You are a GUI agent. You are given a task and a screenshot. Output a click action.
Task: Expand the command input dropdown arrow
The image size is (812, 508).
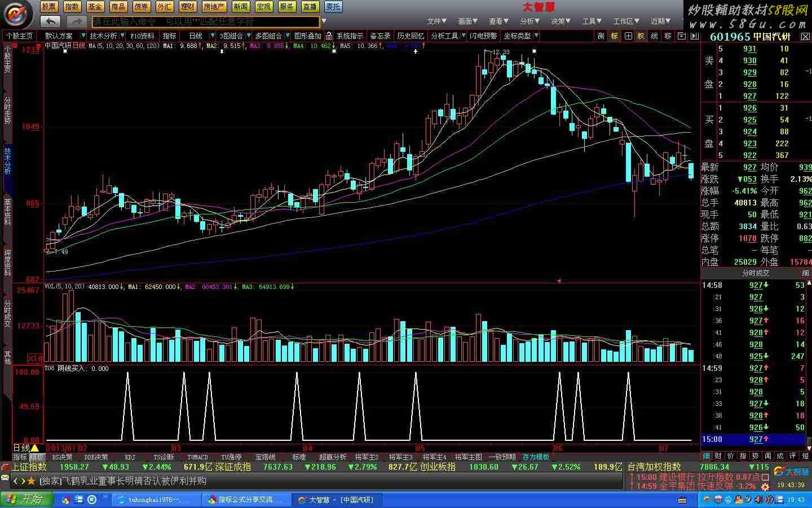[324, 21]
